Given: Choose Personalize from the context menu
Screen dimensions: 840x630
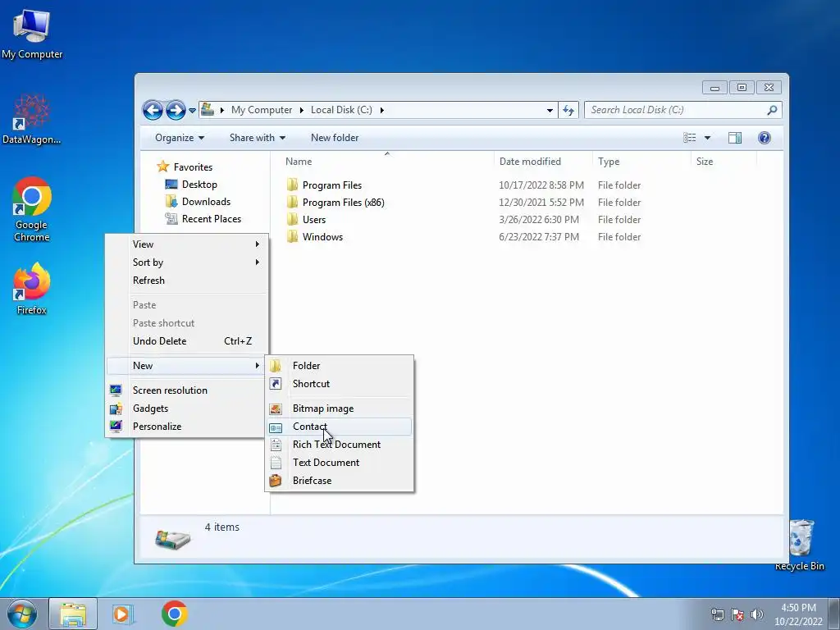Looking at the screenshot, I should tap(186, 427).
